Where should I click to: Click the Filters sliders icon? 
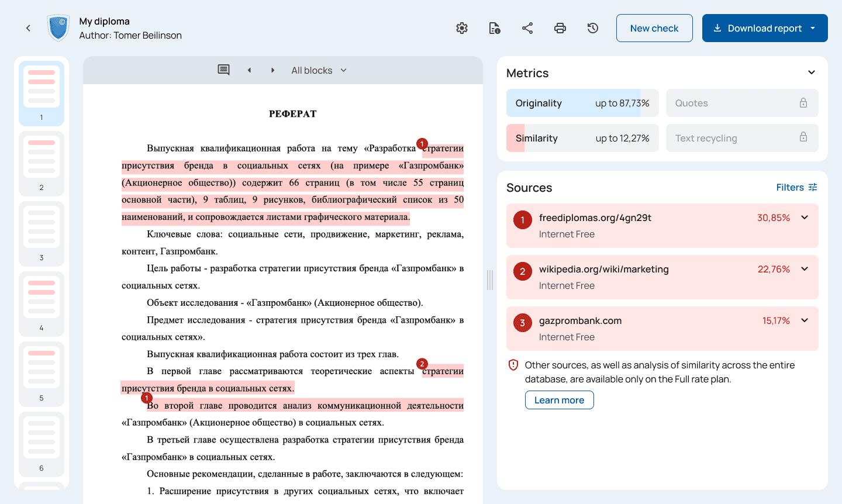click(813, 187)
